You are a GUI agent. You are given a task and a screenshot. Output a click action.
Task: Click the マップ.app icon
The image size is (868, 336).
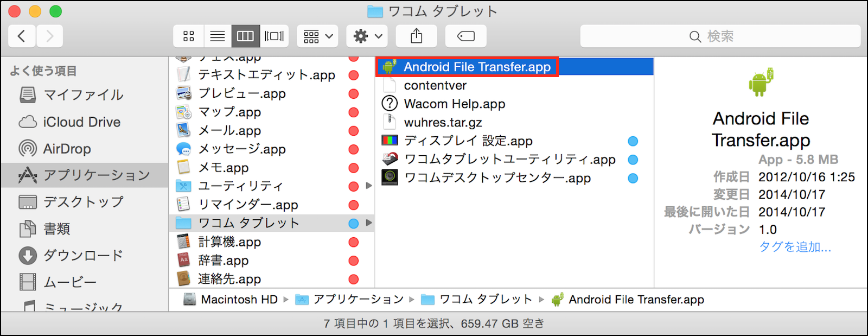click(184, 112)
